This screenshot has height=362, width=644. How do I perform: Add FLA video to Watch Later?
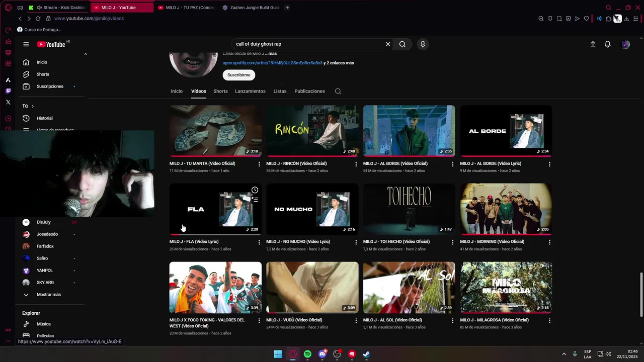click(255, 190)
